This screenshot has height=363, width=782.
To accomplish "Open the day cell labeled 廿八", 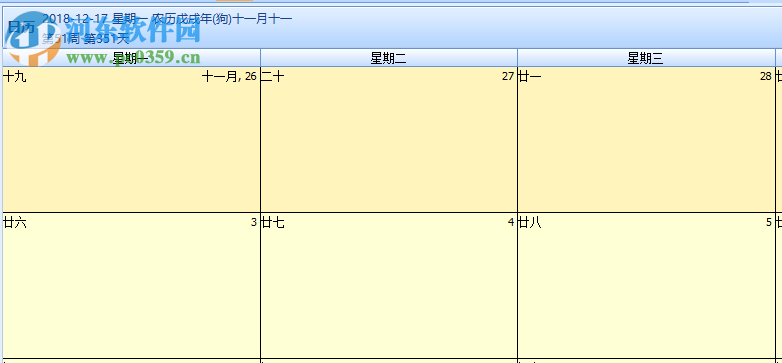I will click(x=646, y=285).
